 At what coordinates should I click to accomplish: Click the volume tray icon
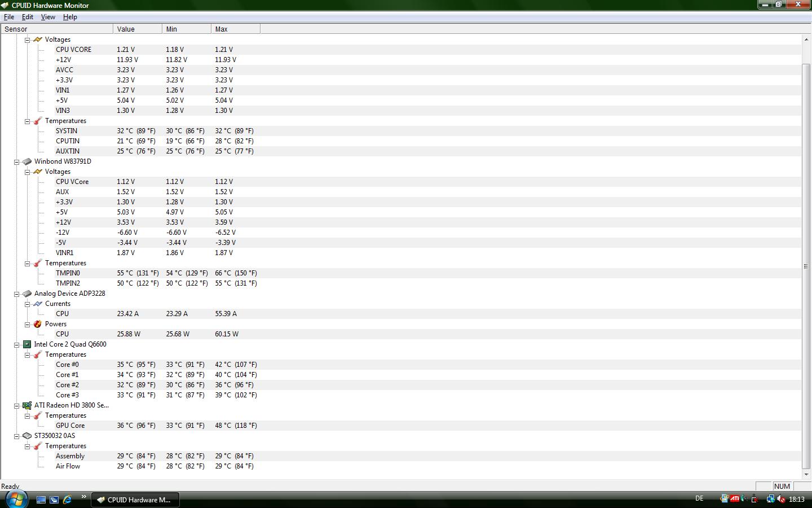pyautogui.click(x=781, y=499)
